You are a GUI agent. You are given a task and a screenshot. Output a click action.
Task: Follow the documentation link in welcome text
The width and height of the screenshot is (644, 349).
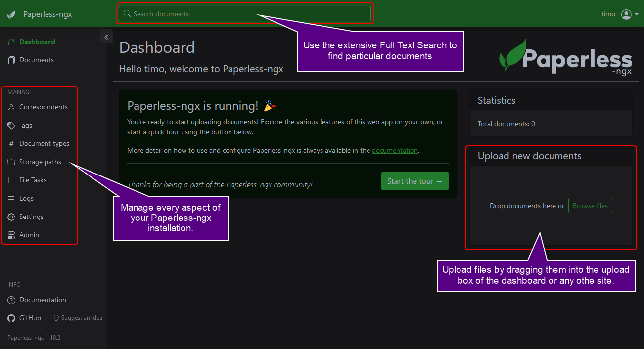click(395, 151)
